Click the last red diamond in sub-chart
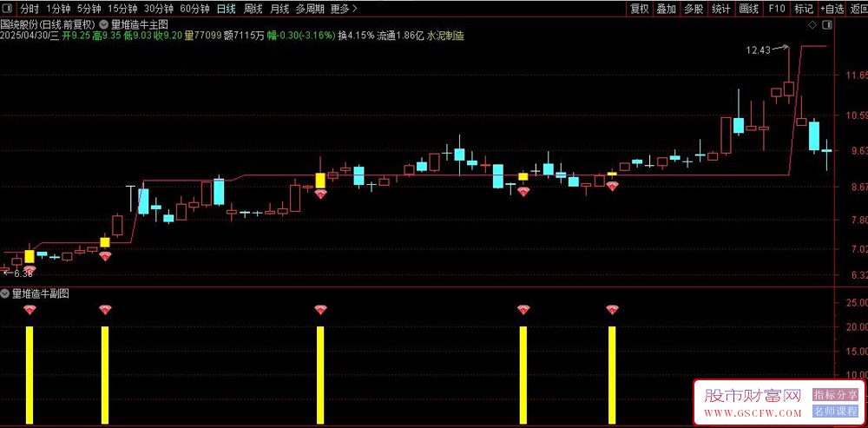 [x=612, y=310]
